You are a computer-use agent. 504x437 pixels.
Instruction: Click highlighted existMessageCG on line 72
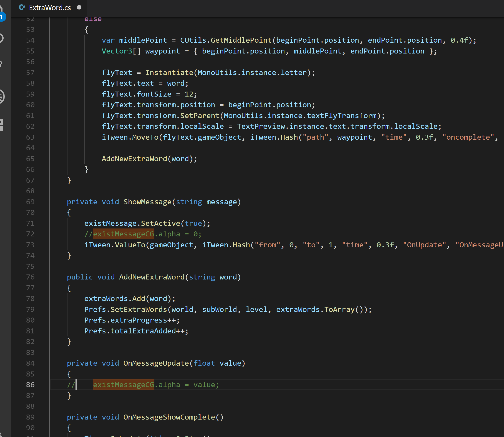pyautogui.click(x=123, y=234)
